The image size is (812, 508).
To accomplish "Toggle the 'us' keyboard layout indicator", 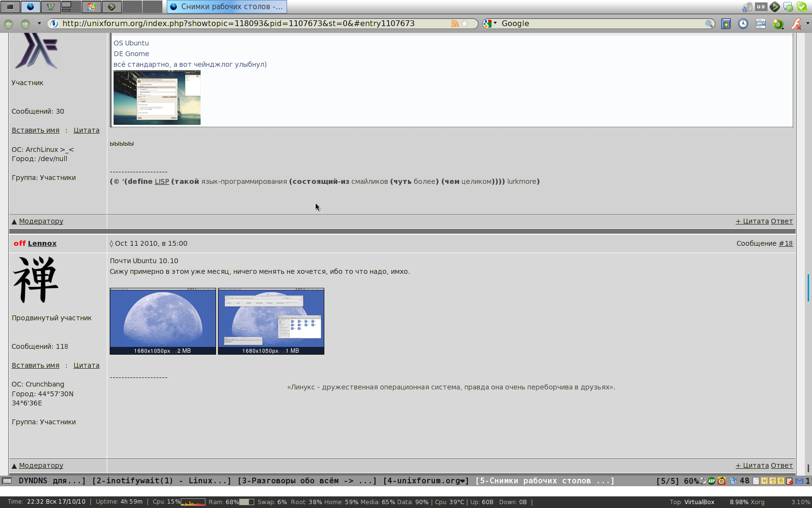I will 761,7.
